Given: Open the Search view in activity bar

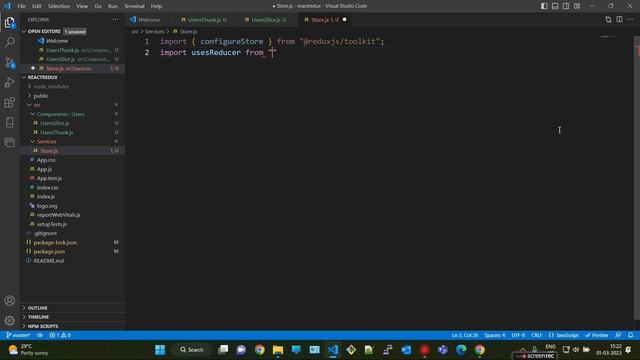Looking at the screenshot, I should coord(10,42).
